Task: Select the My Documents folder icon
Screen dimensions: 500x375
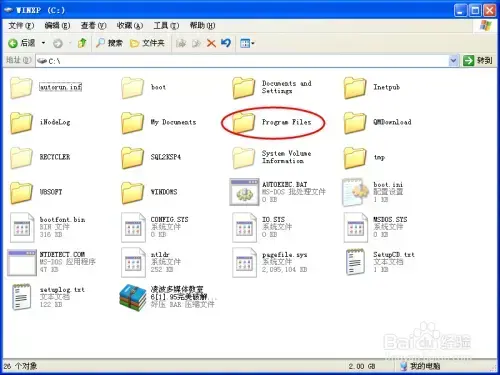Action: coord(132,123)
